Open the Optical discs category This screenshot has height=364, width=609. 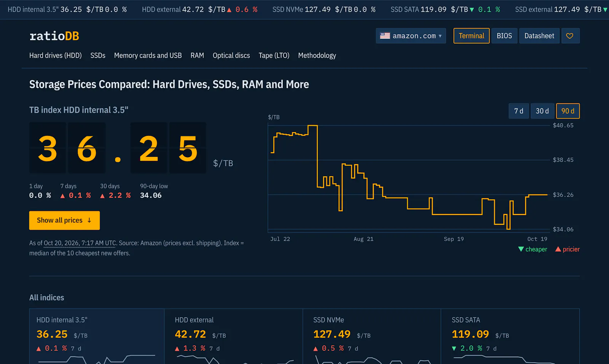point(231,56)
